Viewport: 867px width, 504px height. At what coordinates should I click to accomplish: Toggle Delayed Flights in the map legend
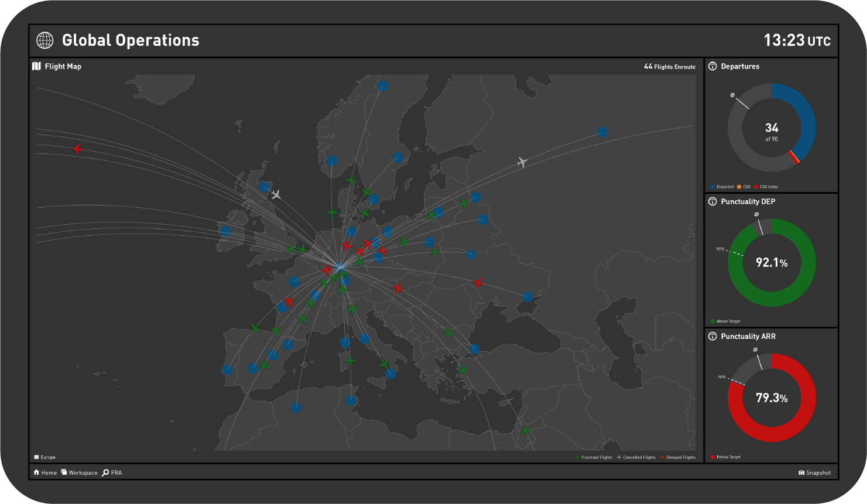(678, 457)
